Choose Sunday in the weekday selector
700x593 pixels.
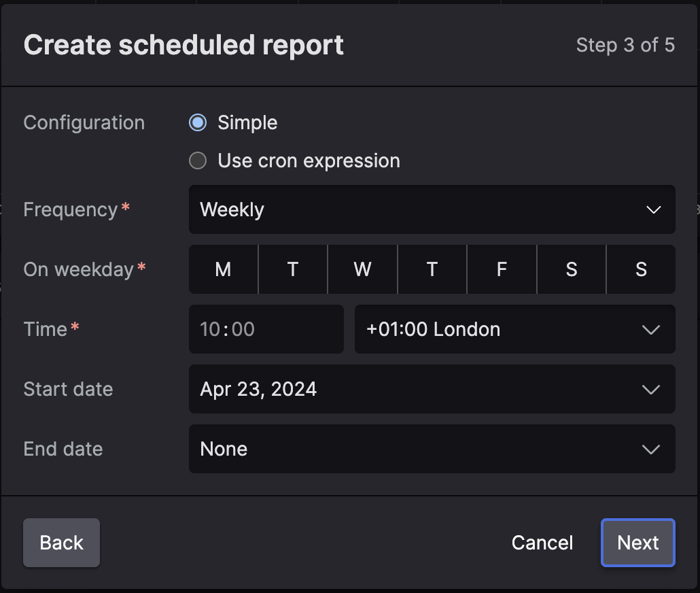point(641,269)
